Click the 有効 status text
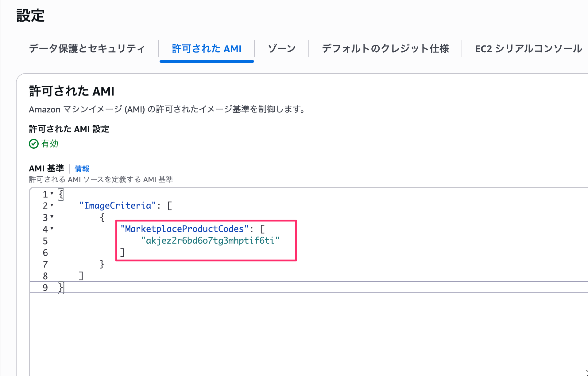Screen dimensions: 588x376 coord(50,144)
